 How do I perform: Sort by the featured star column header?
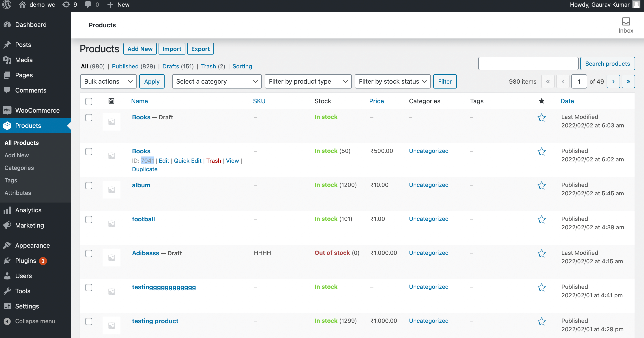coord(541,101)
